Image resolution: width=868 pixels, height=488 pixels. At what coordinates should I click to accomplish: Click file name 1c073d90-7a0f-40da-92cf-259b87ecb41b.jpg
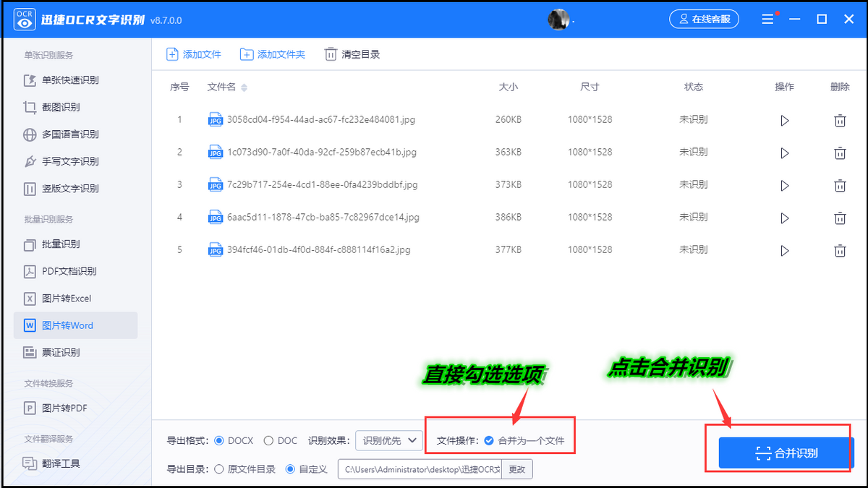(x=322, y=152)
